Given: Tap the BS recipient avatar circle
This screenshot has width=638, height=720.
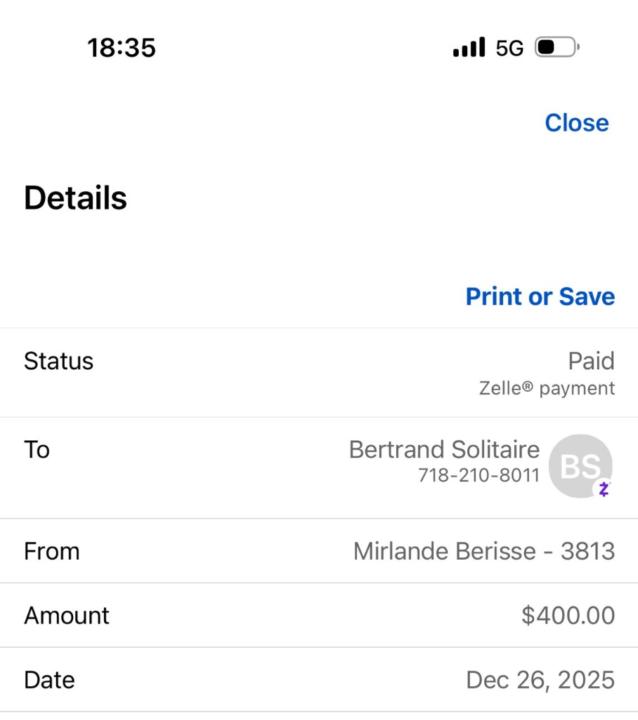Looking at the screenshot, I should point(581,466).
